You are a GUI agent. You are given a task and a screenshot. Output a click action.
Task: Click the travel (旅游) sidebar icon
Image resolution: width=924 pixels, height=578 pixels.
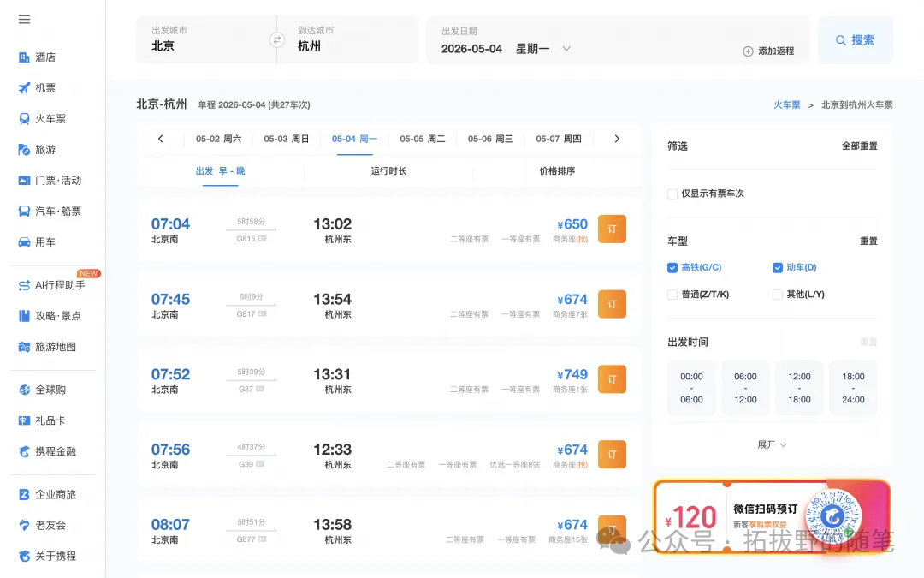coord(24,150)
